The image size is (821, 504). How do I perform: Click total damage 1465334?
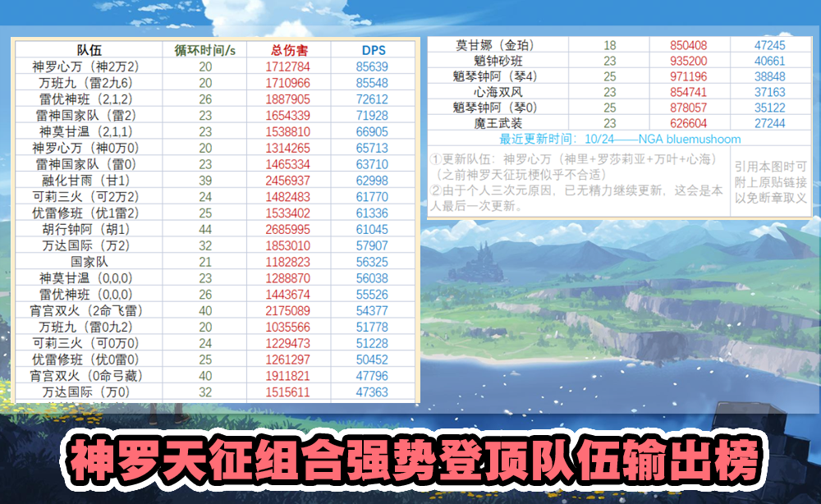pos(287,164)
